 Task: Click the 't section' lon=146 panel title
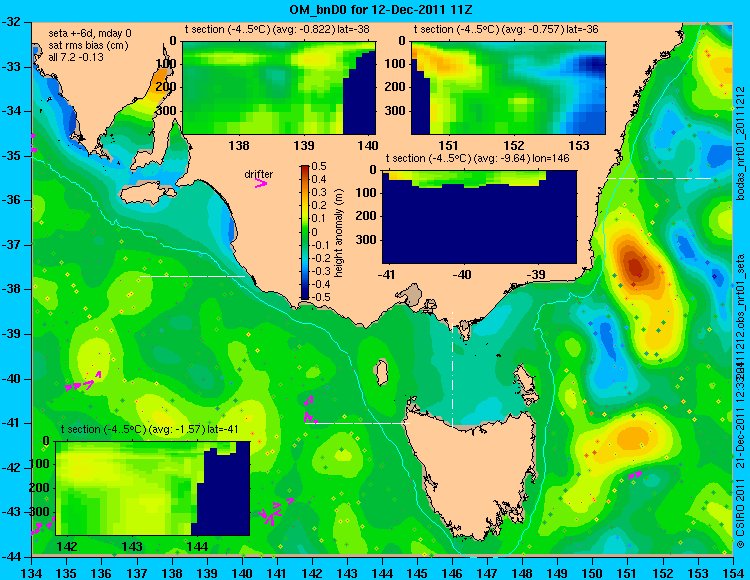pyautogui.click(x=477, y=158)
